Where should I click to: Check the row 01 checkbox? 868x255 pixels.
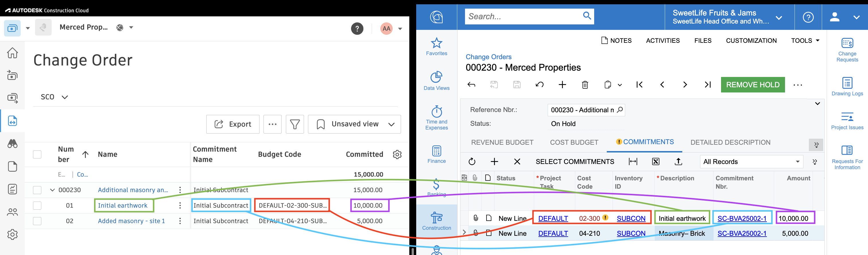[x=37, y=205]
